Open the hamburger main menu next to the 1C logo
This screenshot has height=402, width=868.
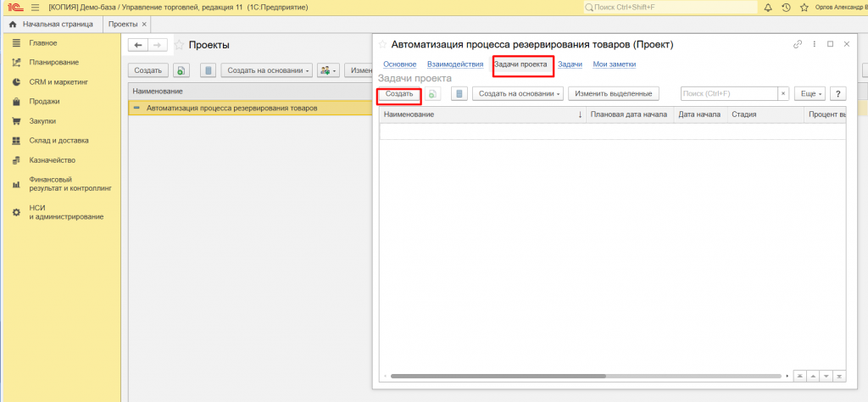coord(35,8)
